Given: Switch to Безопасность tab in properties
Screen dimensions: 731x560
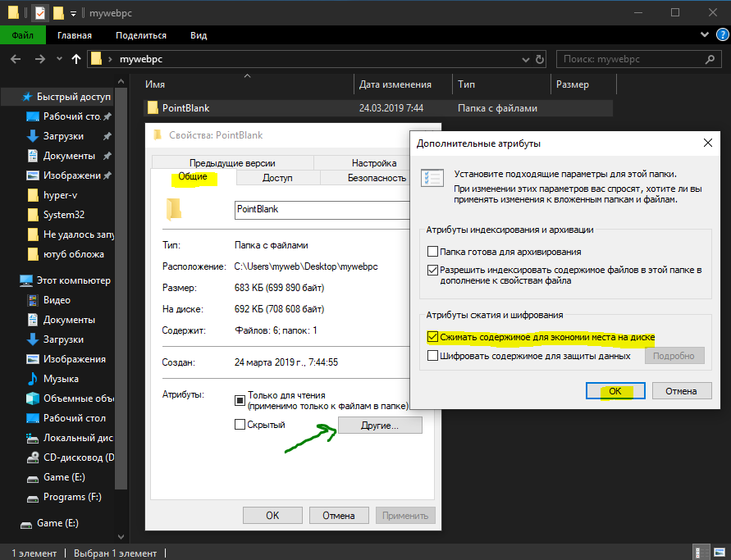Looking at the screenshot, I should 377,178.
